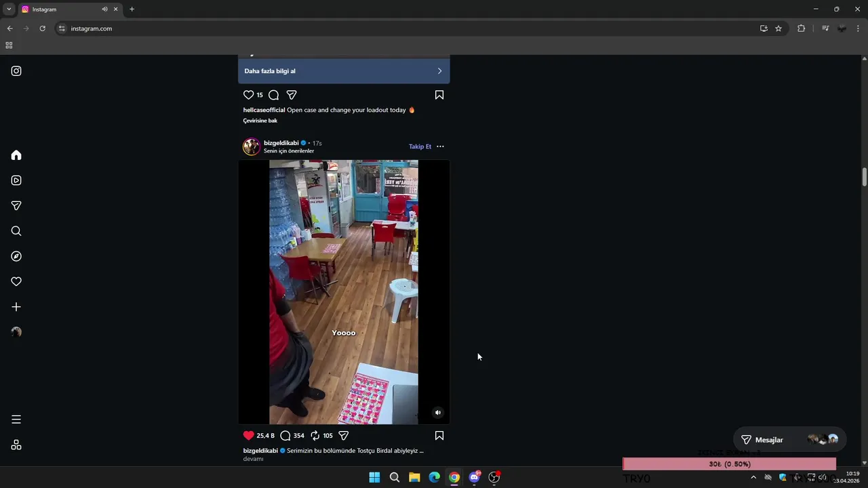Unlike the bizgeldikabi post (25,4 B likes)
Screen dimensions: 868x488
coord(248,436)
